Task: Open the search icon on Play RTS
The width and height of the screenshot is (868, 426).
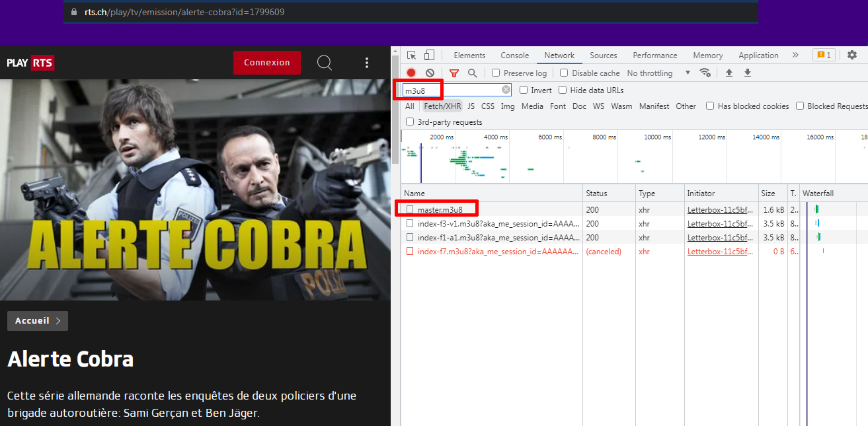Action: [x=325, y=63]
